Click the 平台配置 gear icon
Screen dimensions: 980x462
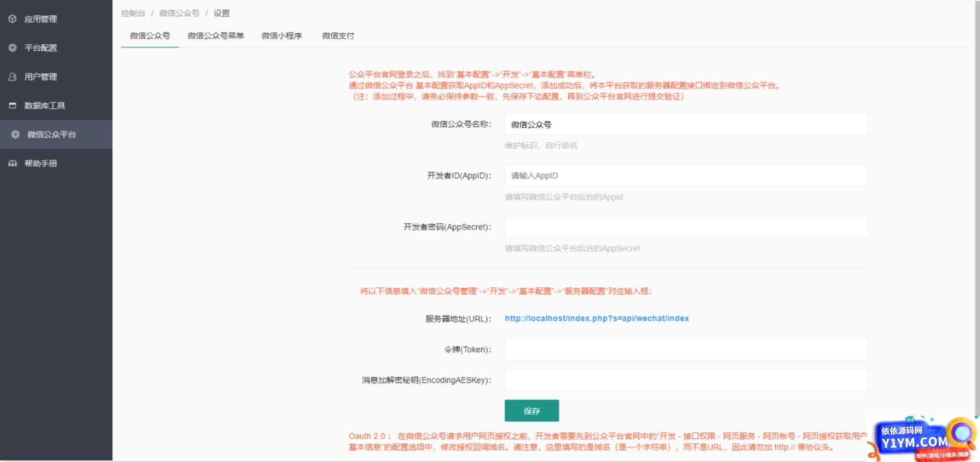(x=12, y=48)
